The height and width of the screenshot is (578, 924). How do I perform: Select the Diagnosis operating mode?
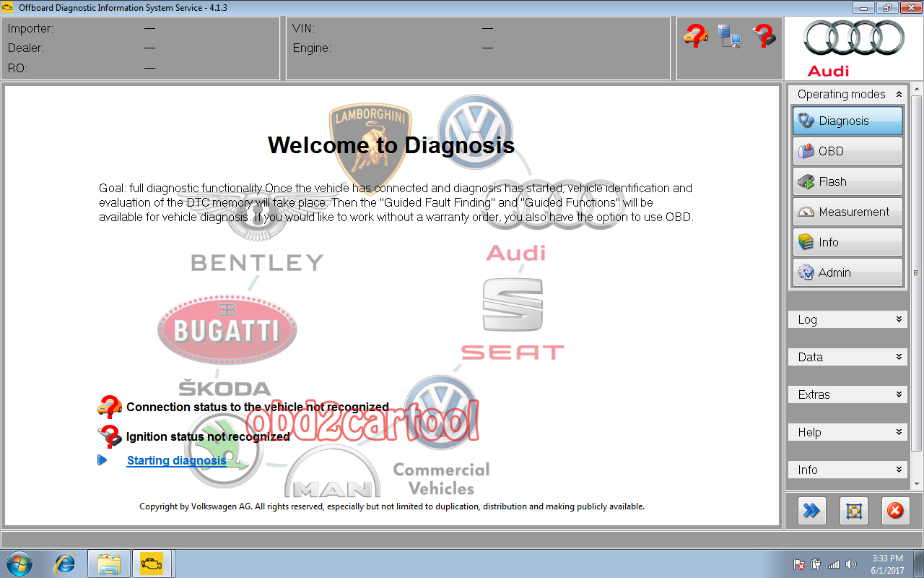pyautogui.click(x=846, y=121)
